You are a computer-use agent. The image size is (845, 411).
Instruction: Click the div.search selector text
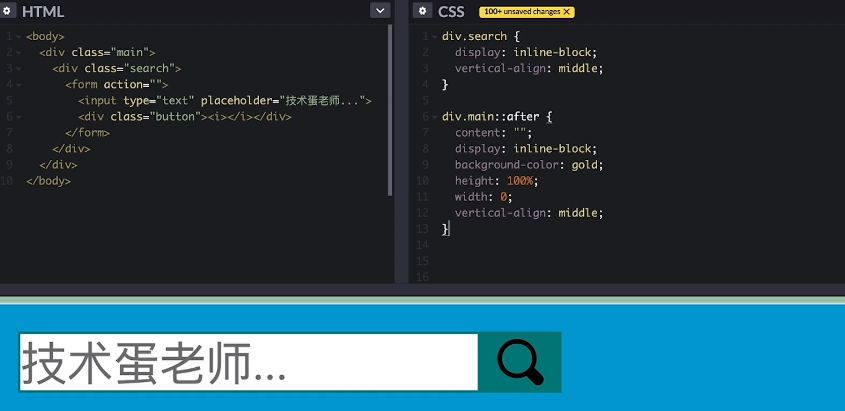pos(474,37)
